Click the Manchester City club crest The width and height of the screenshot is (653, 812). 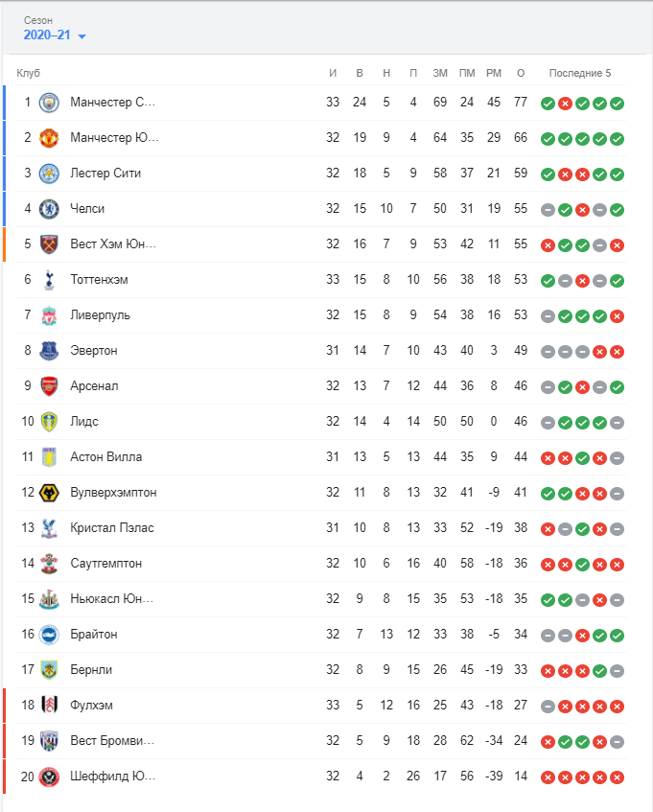[49, 103]
